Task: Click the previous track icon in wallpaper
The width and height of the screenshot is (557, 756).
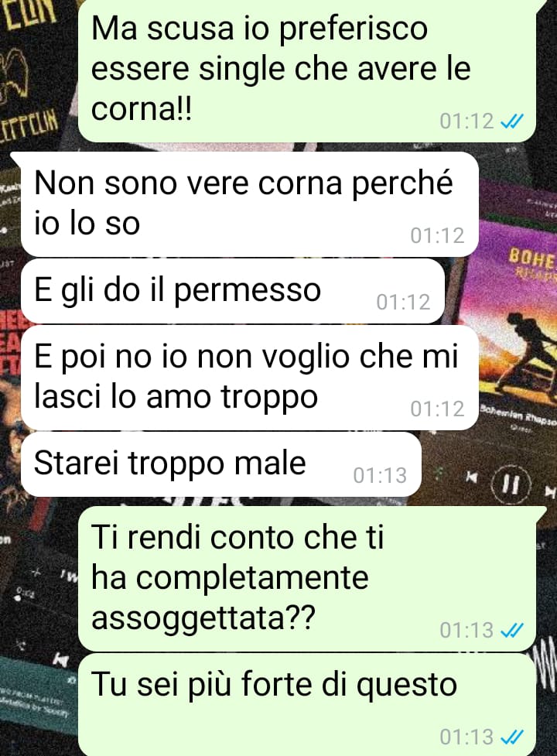Action: click(x=472, y=477)
